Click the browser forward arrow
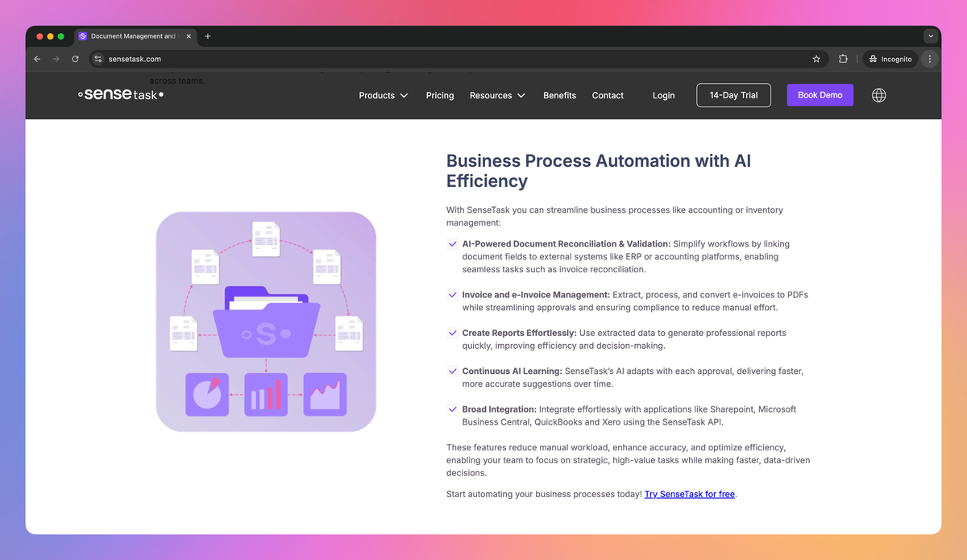Screen dimensions: 967x560 coord(56,59)
